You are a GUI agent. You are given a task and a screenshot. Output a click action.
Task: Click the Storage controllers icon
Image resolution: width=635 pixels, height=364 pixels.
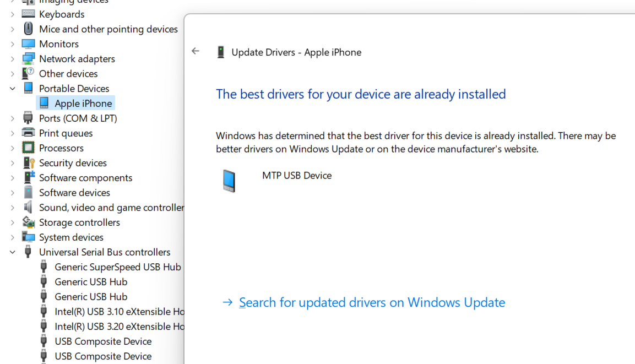(28, 222)
